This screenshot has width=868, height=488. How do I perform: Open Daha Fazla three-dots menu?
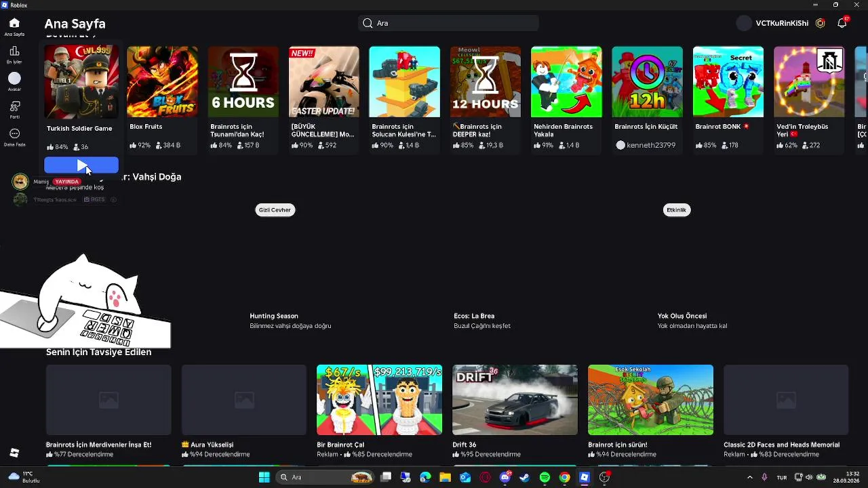click(x=14, y=134)
